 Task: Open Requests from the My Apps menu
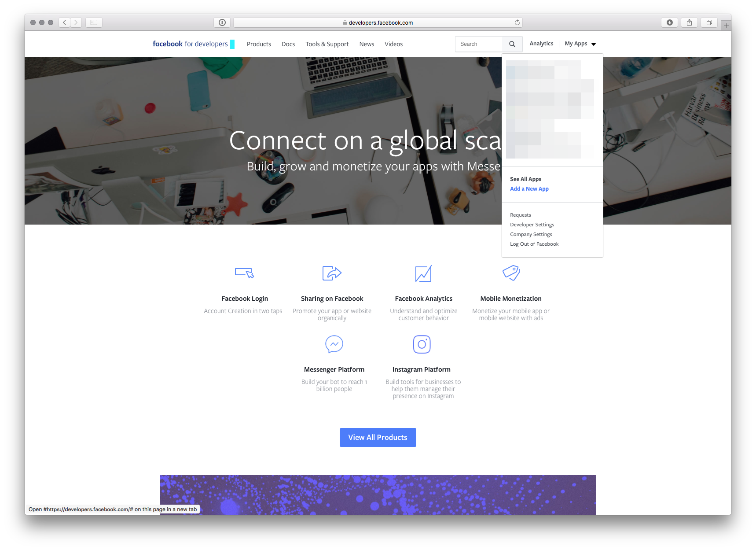pos(521,215)
